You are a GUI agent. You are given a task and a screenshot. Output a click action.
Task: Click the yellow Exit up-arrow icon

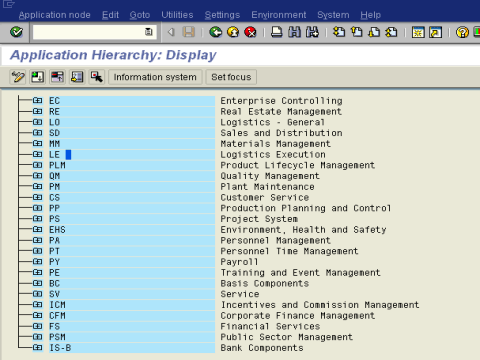pyautogui.click(x=233, y=32)
